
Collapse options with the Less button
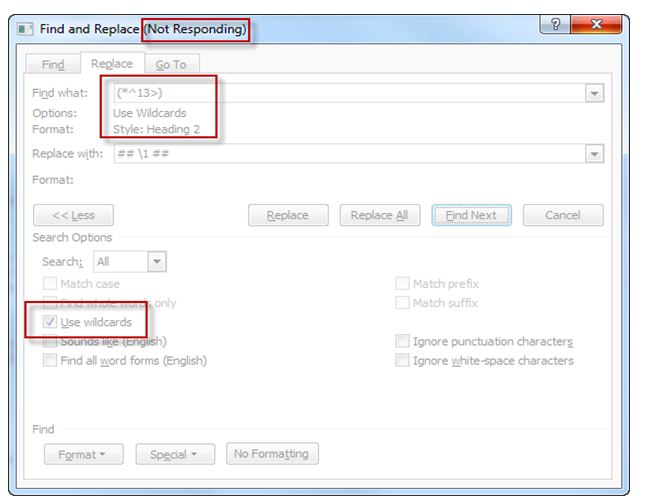click(x=73, y=215)
